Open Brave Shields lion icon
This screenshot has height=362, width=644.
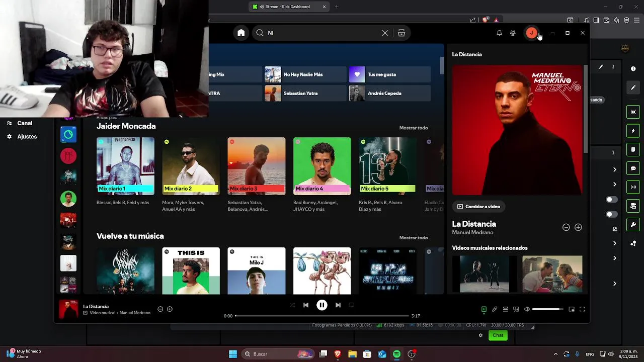click(485, 20)
